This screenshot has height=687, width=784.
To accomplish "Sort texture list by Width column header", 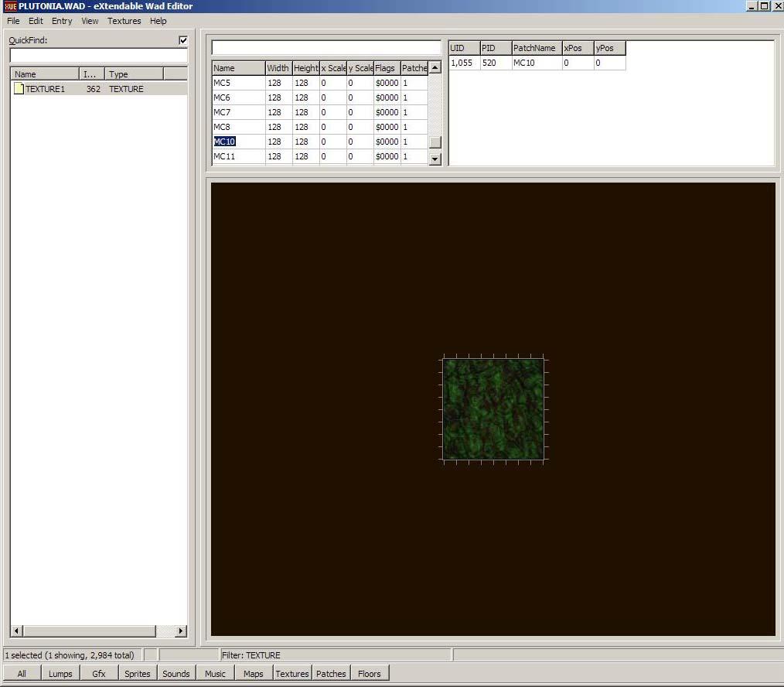I will coord(278,68).
